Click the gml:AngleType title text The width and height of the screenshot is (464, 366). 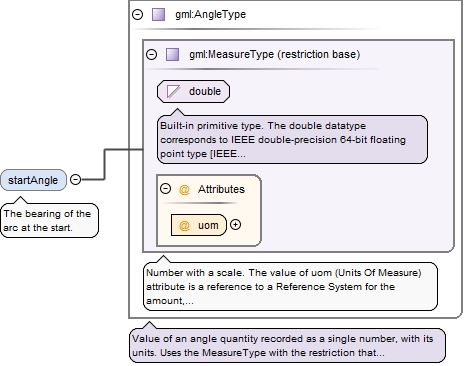click(210, 15)
